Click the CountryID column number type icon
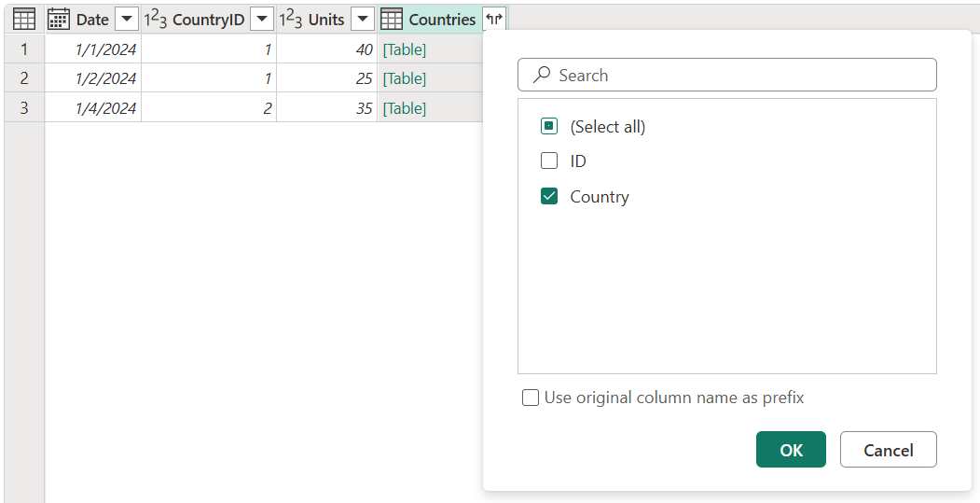Image resolution: width=980 pixels, height=503 pixels. coord(155,20)
